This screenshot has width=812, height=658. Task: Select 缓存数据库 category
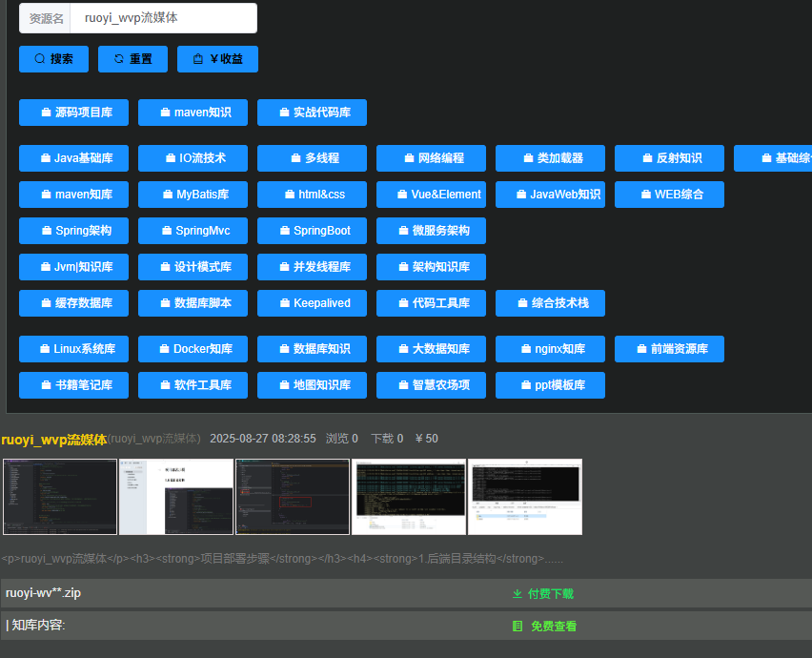coord(73,303)
